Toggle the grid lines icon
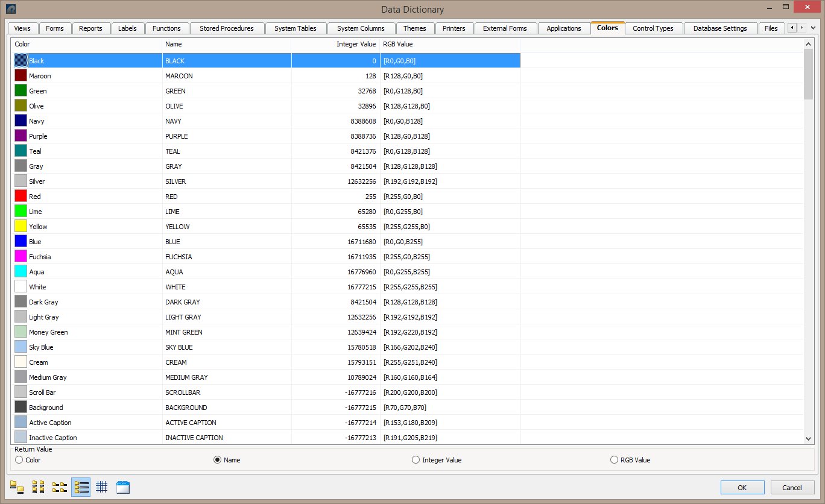 pyautogui.click(x=102, y=487)
